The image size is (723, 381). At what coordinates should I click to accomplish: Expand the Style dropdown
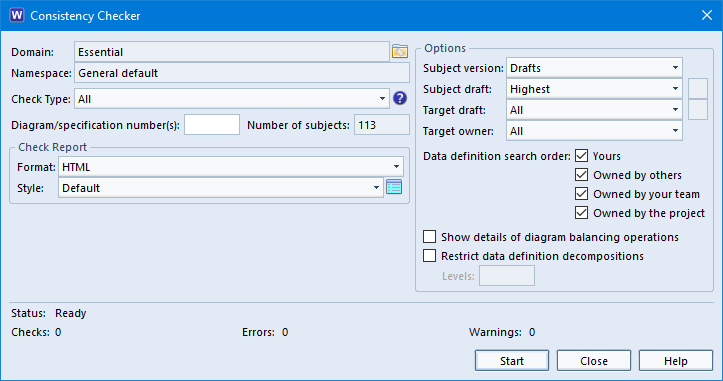pos(220,188)
